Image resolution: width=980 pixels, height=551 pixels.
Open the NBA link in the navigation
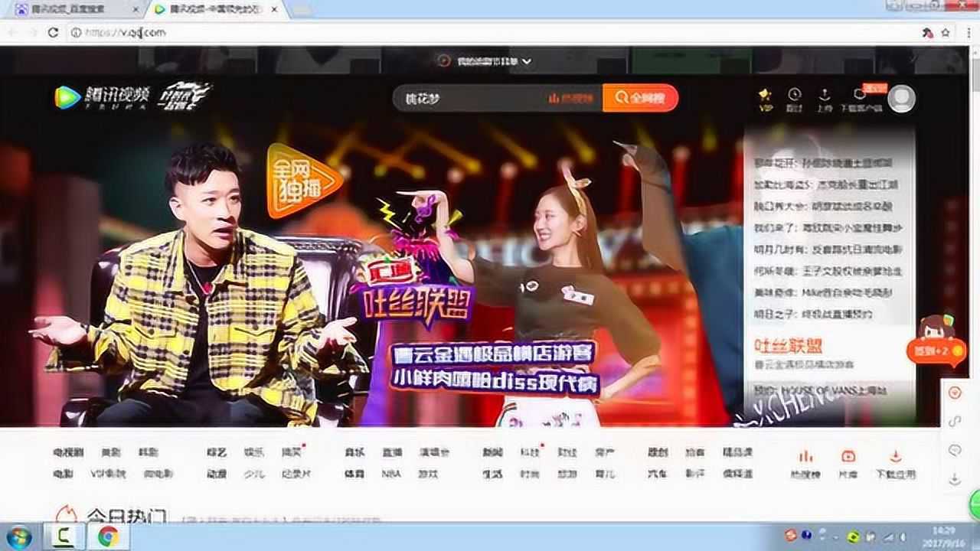point(391,474)
